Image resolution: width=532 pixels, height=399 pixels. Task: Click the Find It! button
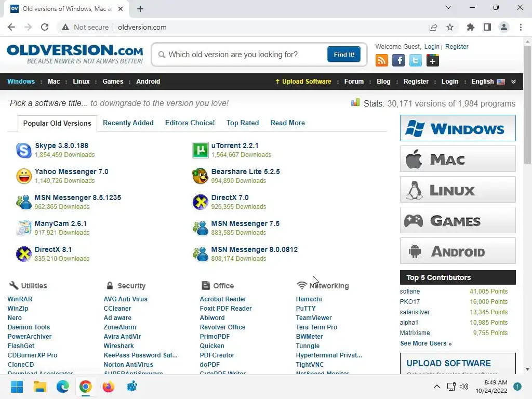click(x=344, y=54)
